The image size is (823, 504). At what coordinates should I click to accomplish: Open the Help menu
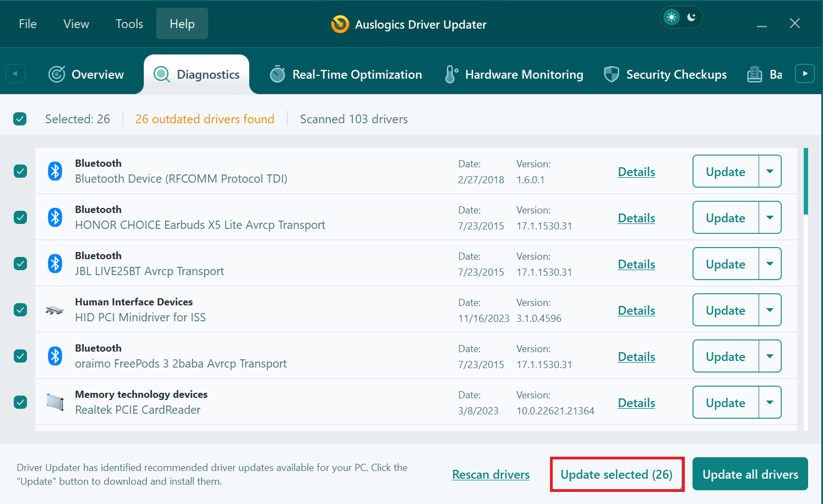(x=182, y=24)
